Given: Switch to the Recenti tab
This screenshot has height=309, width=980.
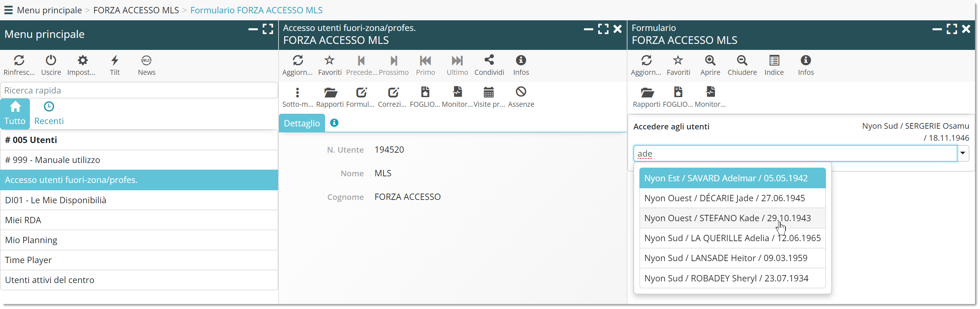Looking at the screenshot, I should [49, 113].
